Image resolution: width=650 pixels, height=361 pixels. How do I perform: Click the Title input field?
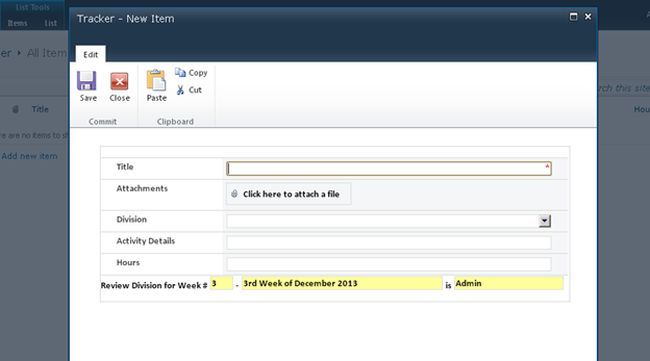pyautogui.click(x=389, y=168)
